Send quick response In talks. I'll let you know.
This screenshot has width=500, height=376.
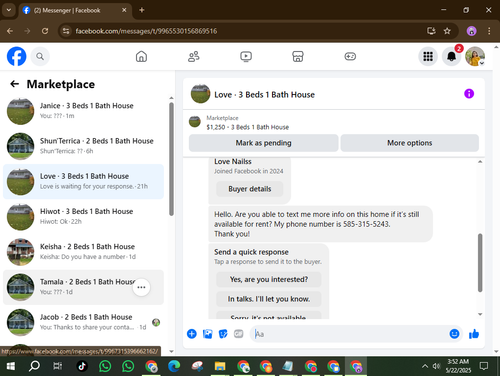click(269, 299)
